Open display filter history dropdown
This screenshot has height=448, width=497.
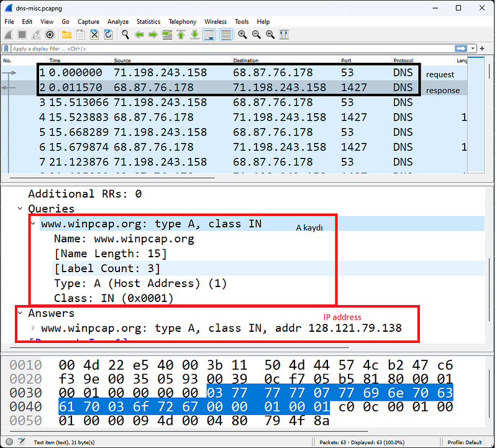point(473,48)
